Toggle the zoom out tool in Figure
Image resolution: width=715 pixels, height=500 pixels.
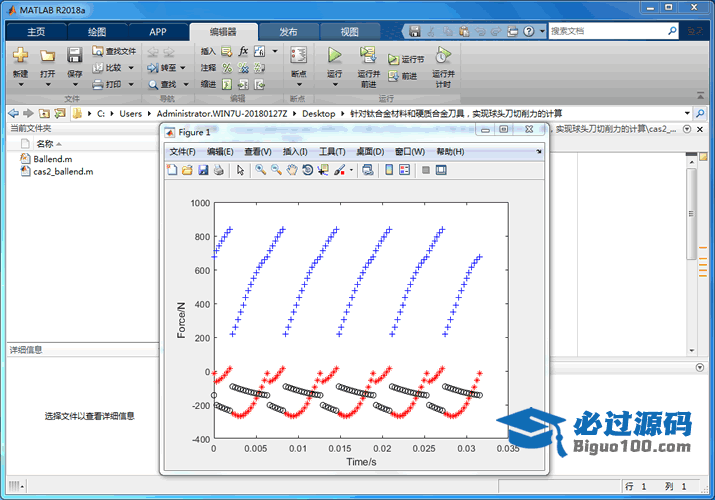[x=276, y=170]
